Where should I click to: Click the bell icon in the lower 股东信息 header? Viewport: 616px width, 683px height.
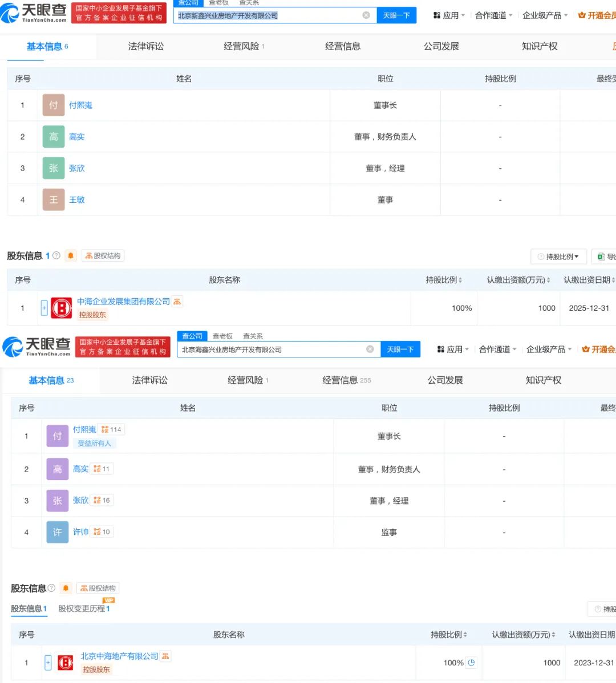[x=66, y=588]
